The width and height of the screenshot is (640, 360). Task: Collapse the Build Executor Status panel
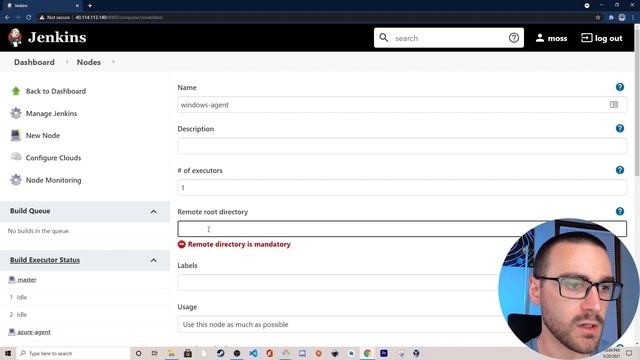click(x=153, y=260)
